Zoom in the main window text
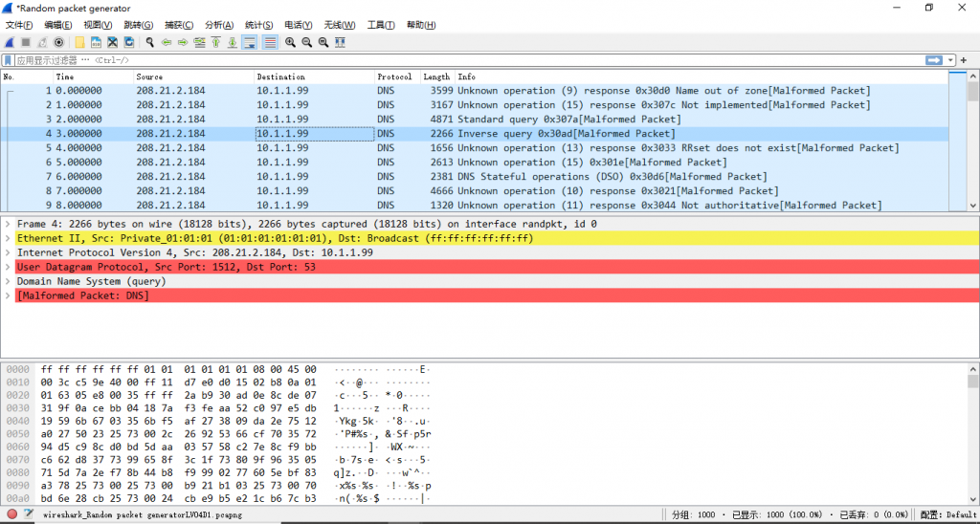 tap(291, 42)
